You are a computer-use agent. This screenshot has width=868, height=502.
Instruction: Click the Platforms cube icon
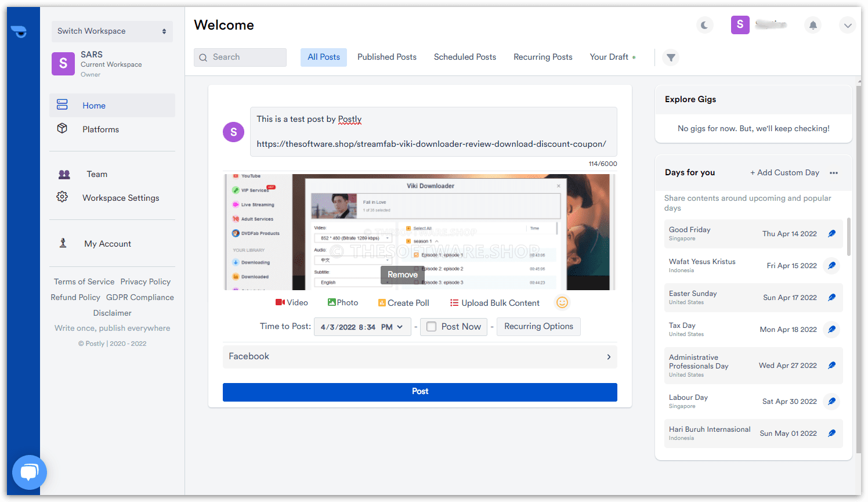tap(62, 128)
